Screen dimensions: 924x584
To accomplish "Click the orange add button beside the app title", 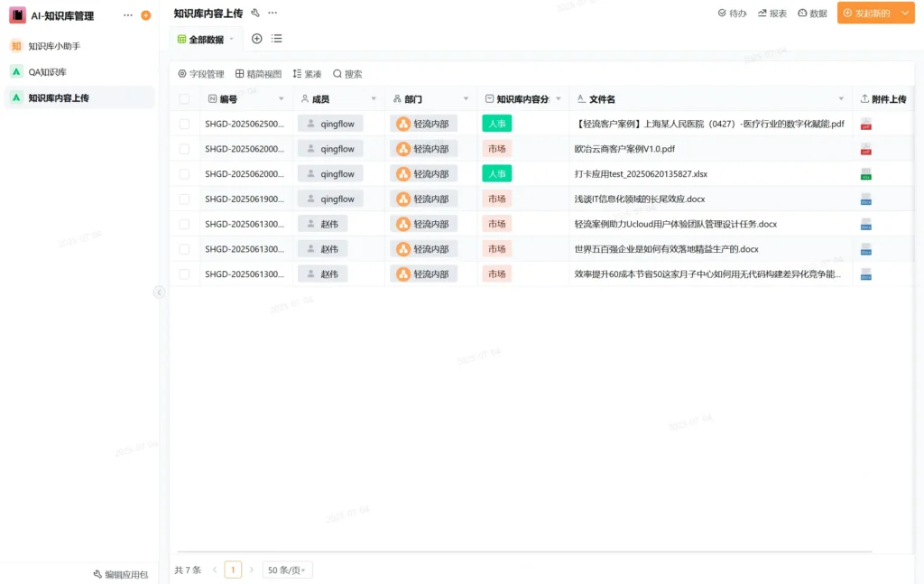I will (146, 15).
